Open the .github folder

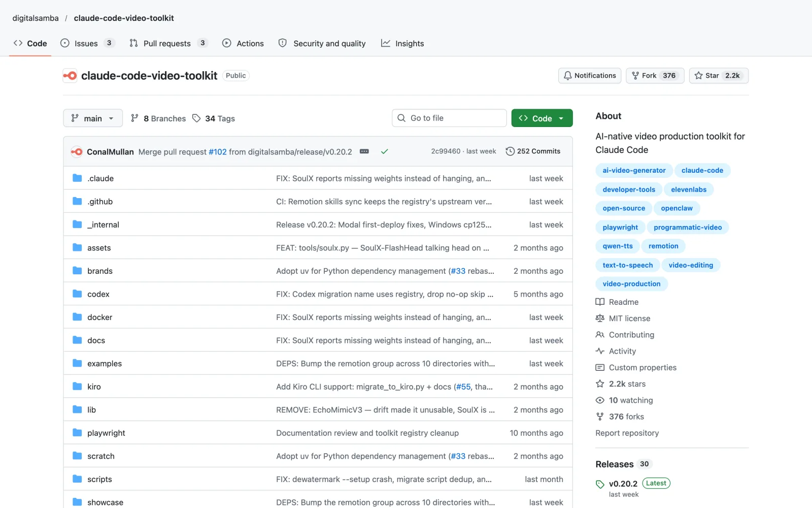(x=100, y=202)
